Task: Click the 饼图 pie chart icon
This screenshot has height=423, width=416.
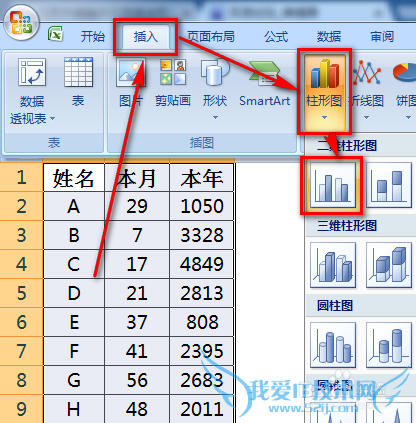Action: tap(405, 73)
